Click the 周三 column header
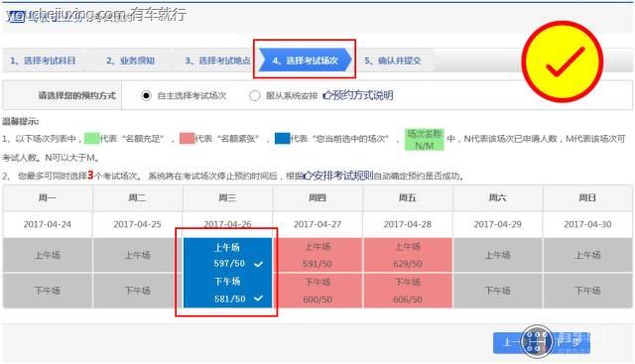 click(x=227, y=198)
